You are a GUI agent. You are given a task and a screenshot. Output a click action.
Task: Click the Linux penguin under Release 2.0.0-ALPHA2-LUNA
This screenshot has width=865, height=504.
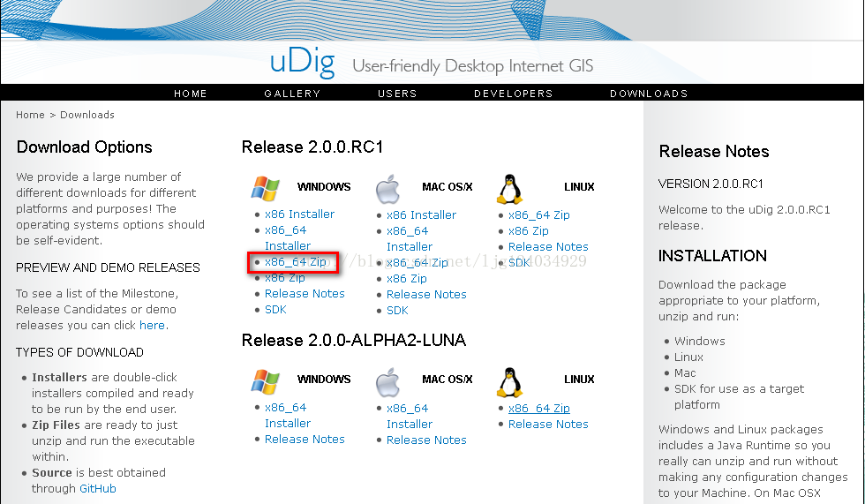(x=510, y=382)
